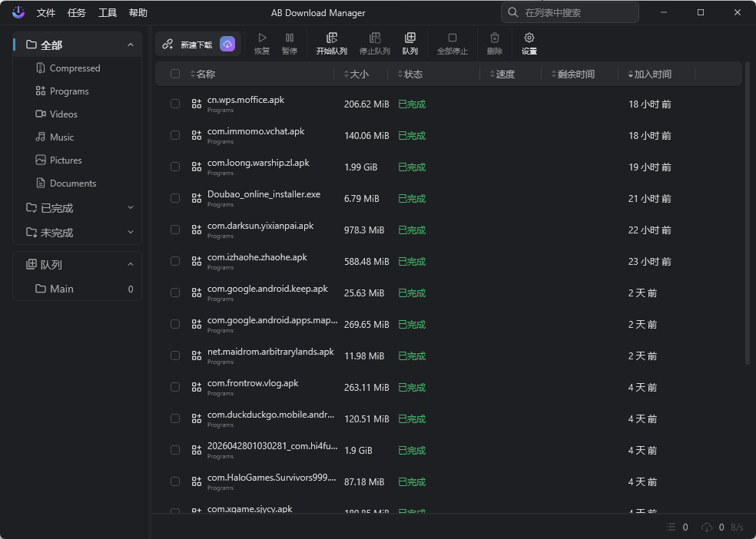Click the 新建下载 button
Viewport: 756px width, 539px height.
click(198, 45)
